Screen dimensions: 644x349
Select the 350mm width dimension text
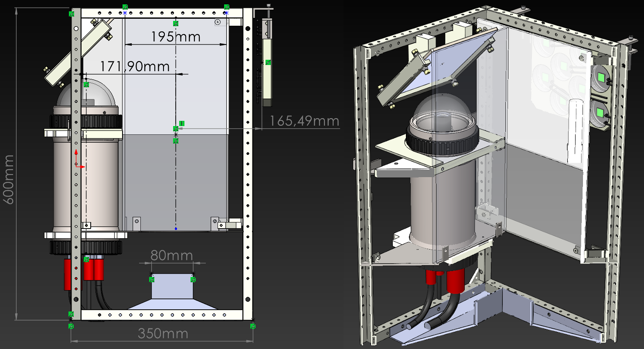[163, 334]
